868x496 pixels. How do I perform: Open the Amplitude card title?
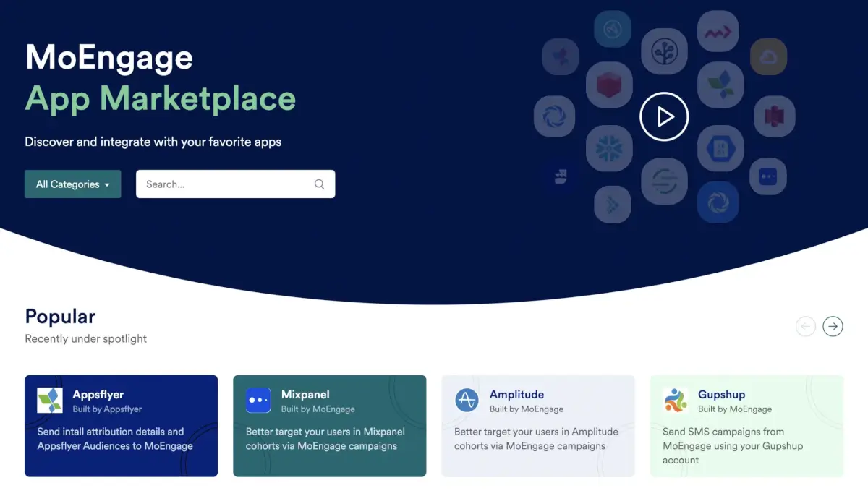(x=516, y=395)
